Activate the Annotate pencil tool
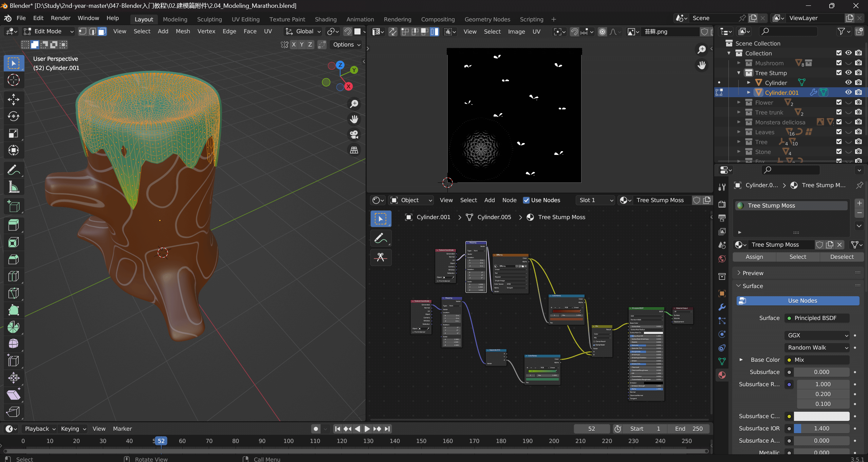 (x=14, y=170)
